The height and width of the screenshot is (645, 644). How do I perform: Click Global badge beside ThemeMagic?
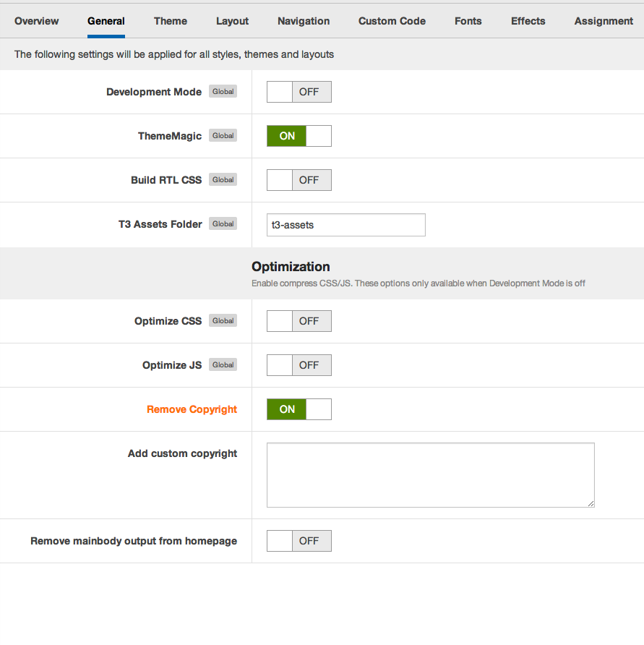pos(223,135)
